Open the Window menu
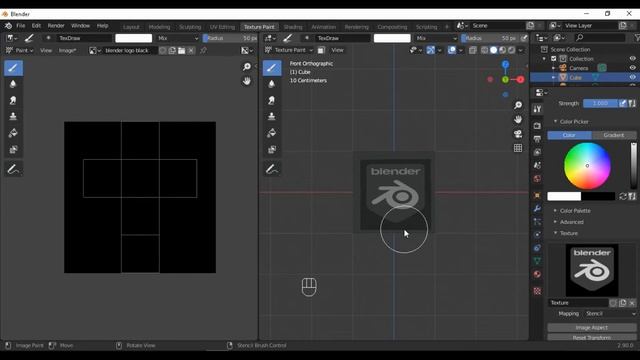Screen dimensions: 640x360 [80, 26]
